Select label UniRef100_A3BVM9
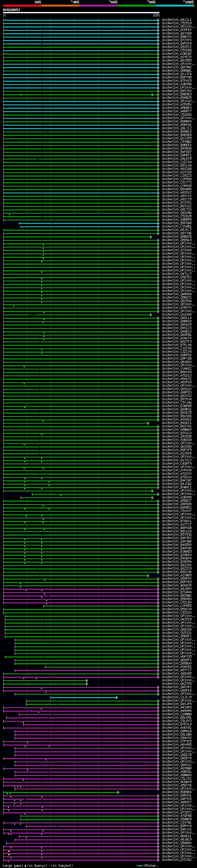 pyautogui.click(x=177, y=497)
